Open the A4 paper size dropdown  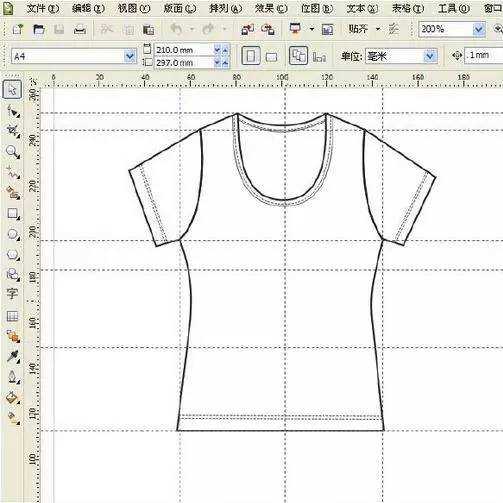130,56
